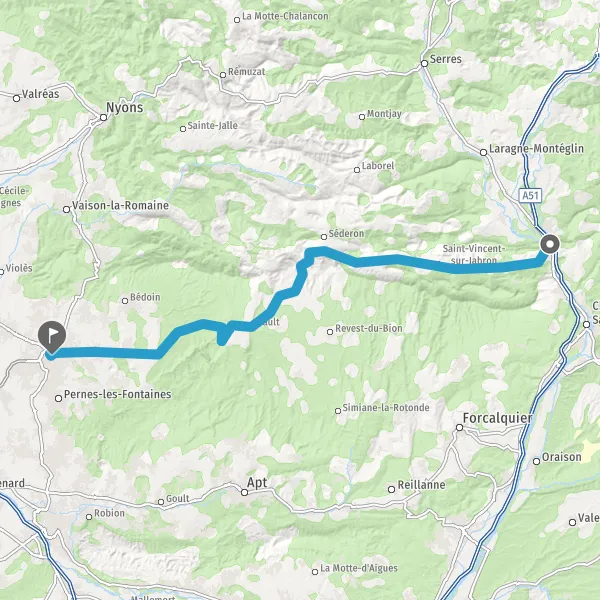This screenshot has width=600, height=600.
Task: Click the Bédoin town marker
Action: point(125,301)
